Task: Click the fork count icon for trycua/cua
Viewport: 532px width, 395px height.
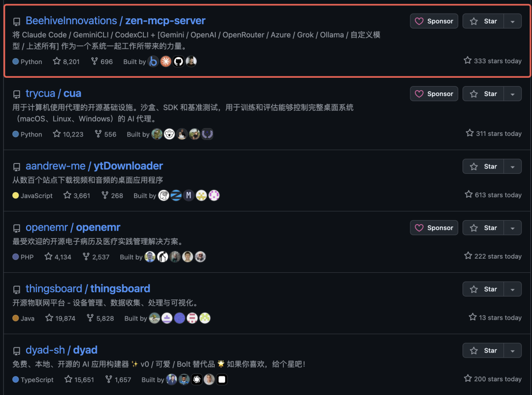Action: coord(98,133)
